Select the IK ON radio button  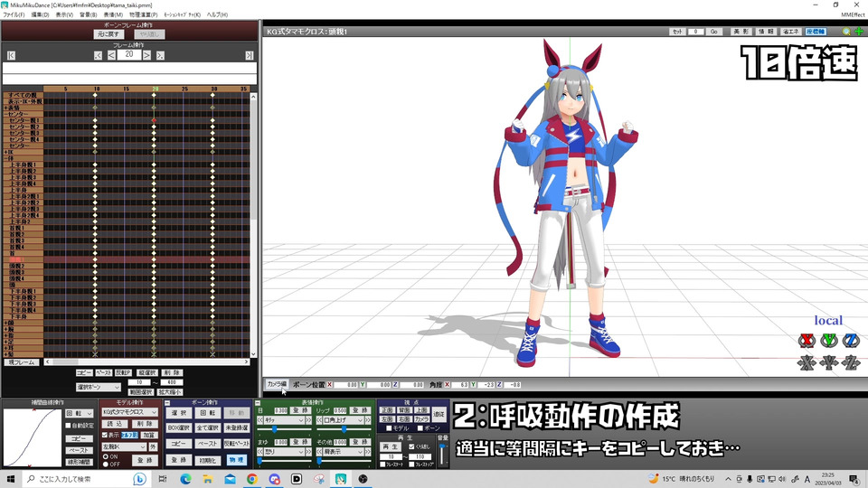pyautogui.click(x=105, y=457)
